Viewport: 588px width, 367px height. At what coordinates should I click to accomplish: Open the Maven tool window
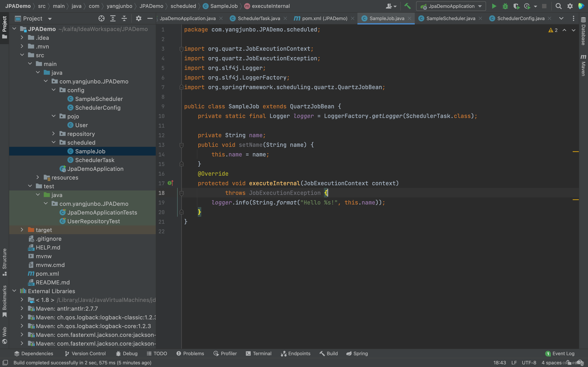tap(584, 64)
